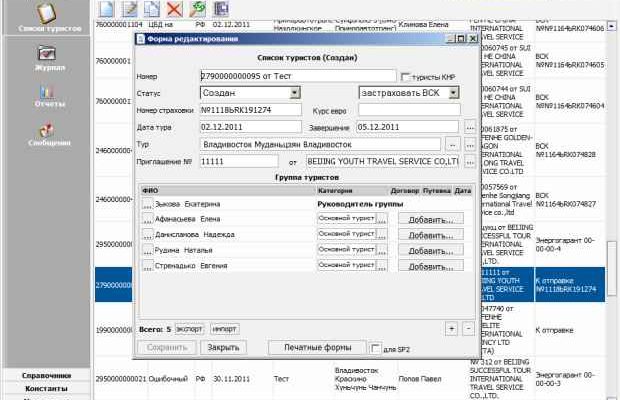This screenshot has height=400, width=620.
Task: Enable the для SP2 checkbox
Action: pyautogui.click(x=376, y=349)
